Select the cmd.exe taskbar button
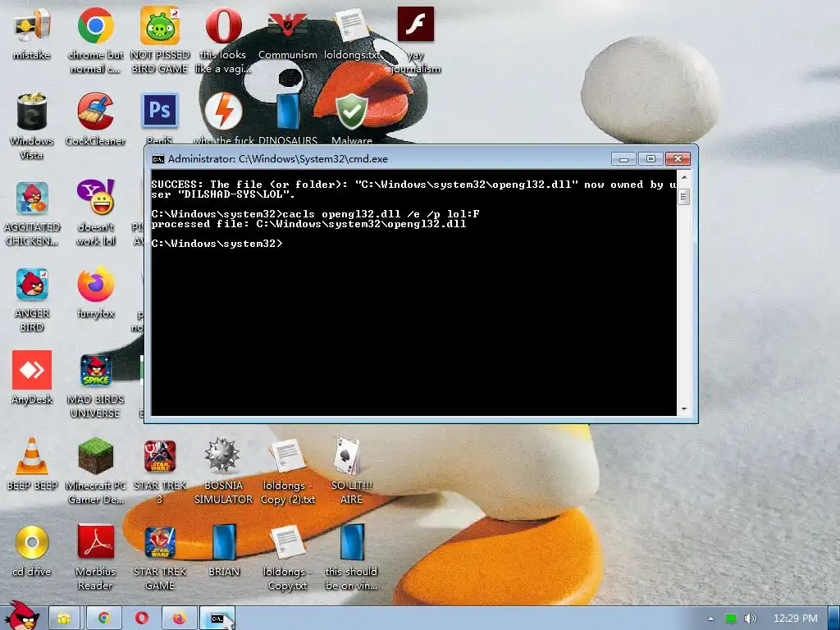 coord(217,619)
